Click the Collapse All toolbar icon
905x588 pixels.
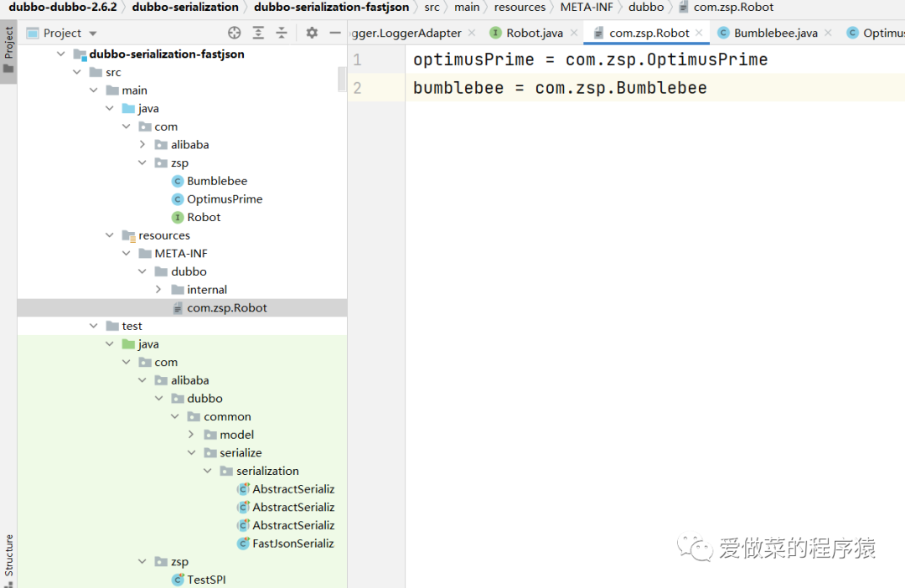282,33
